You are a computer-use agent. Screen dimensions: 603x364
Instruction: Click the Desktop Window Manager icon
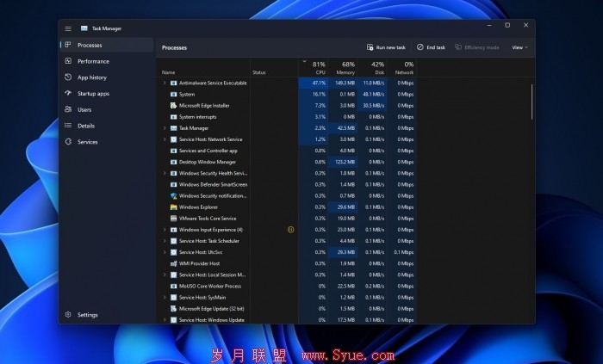173,162
